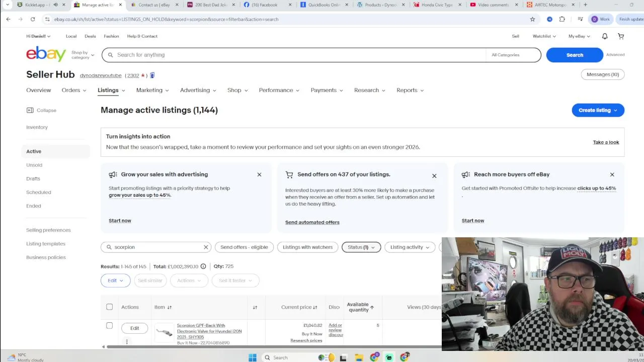Sort listings by Current price

click(299, 307)
